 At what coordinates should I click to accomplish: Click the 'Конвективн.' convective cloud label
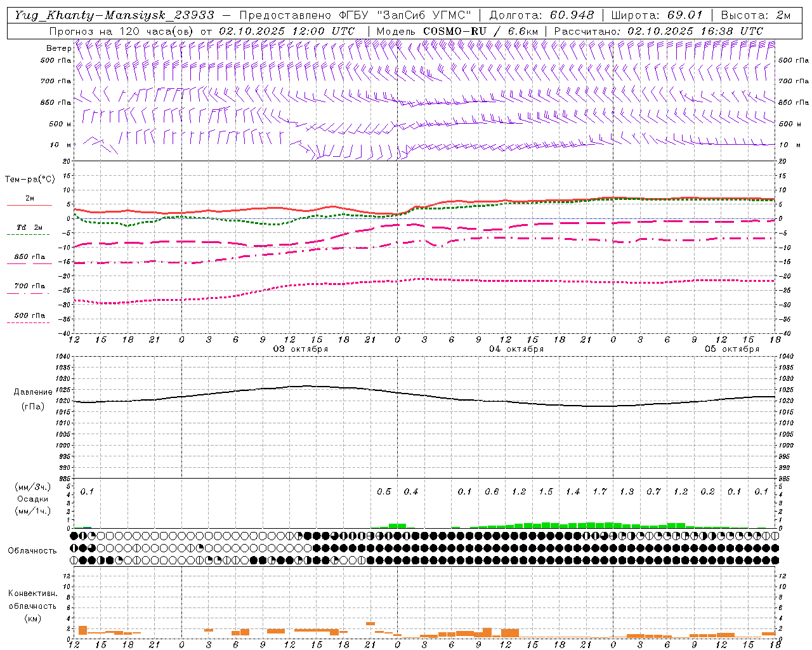(33, 594)
